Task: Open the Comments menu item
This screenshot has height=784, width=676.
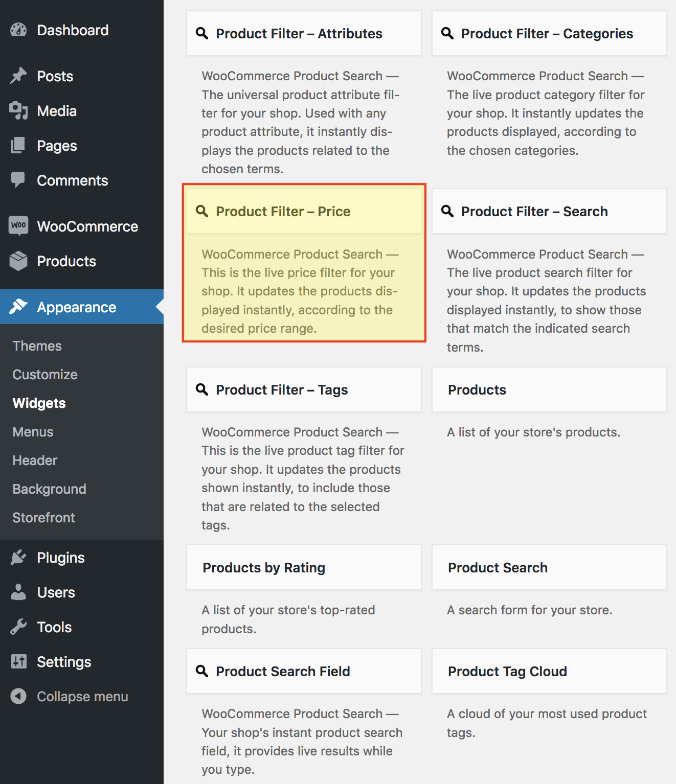Action: coord(82,180)
